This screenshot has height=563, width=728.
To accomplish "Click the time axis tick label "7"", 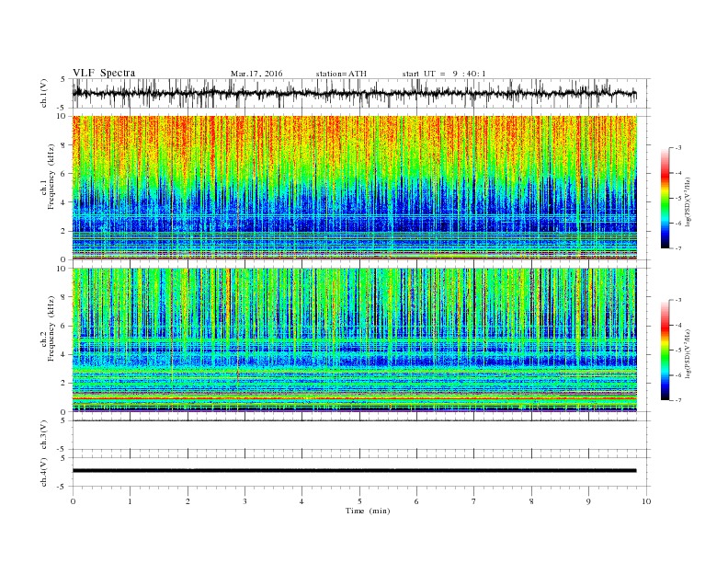I will tap(474, 501).
